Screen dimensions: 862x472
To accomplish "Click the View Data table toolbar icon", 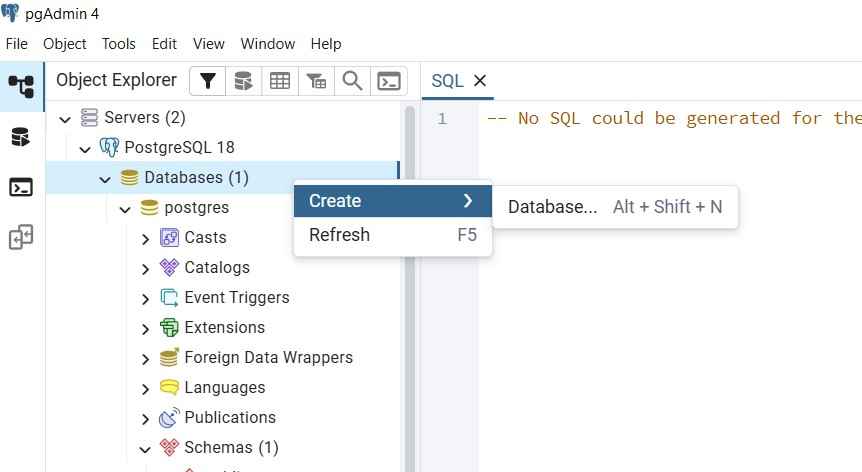I will point(280,81).
